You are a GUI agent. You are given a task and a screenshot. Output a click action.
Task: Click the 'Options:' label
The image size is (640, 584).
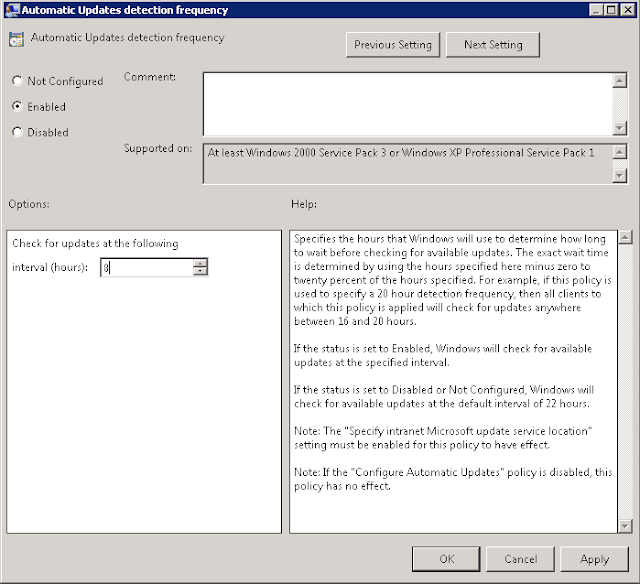29,204
